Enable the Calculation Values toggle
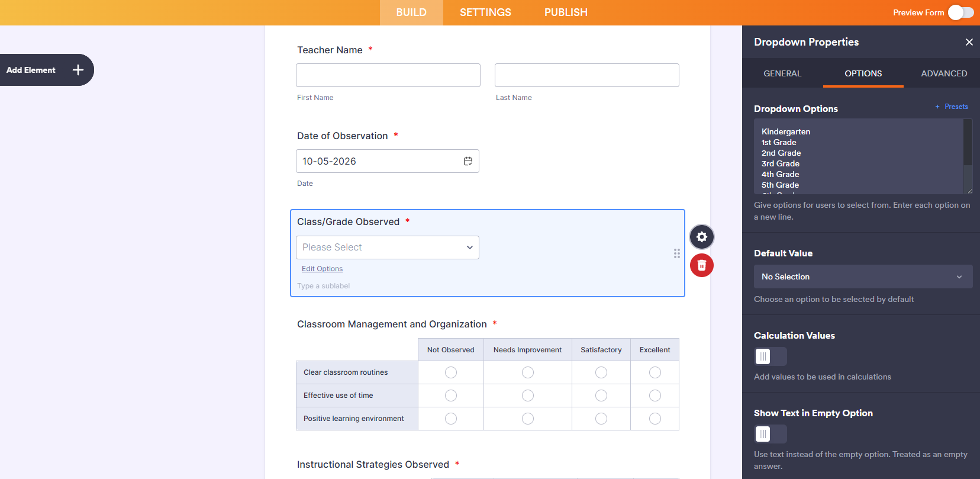This screenshot has width=980, height=479. point(771,356)
